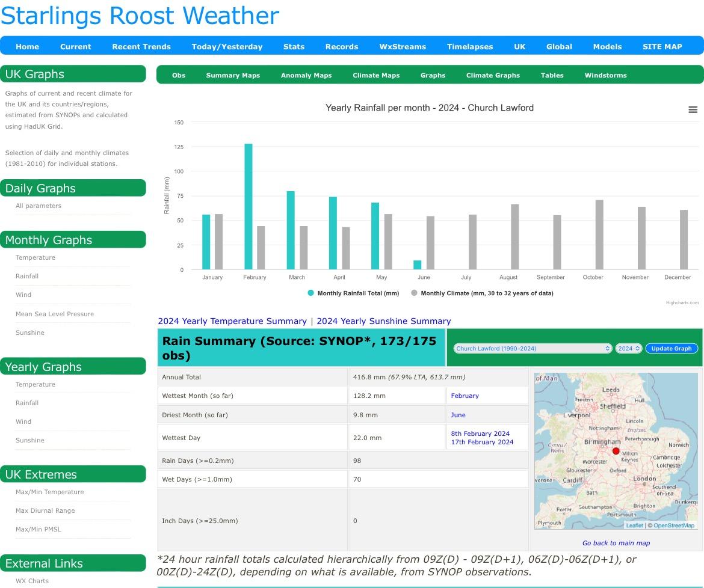Open the 2024 year dropdown
Image resolution: width=704 pixels, height=588 pixels.
tap(629, 349)
